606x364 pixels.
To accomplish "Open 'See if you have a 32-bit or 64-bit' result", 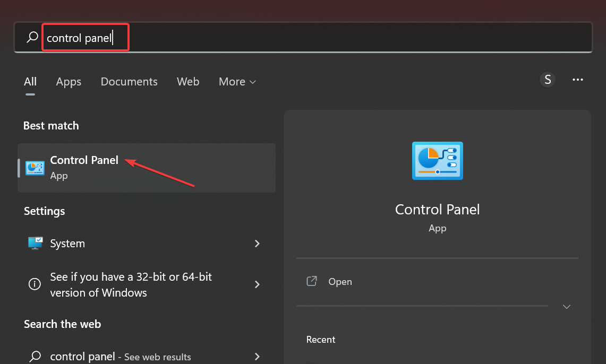I will 147,284.
